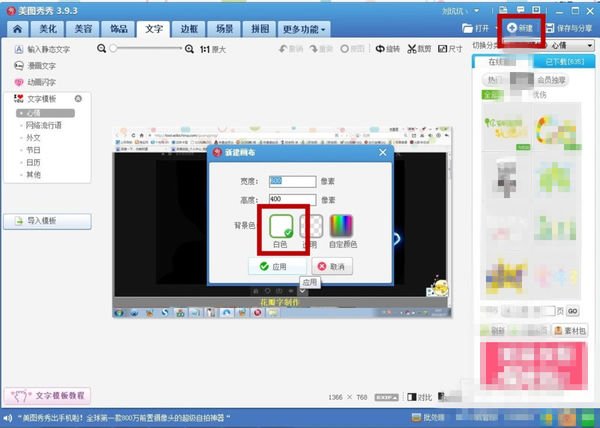Click the height field showing 400
The image size is (600, 428).
click(x=292, y=199)
